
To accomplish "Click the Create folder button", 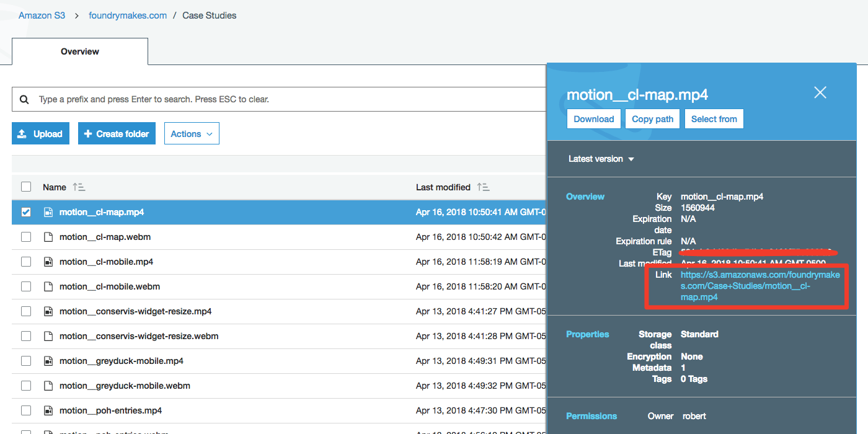I will coord(117,134).
